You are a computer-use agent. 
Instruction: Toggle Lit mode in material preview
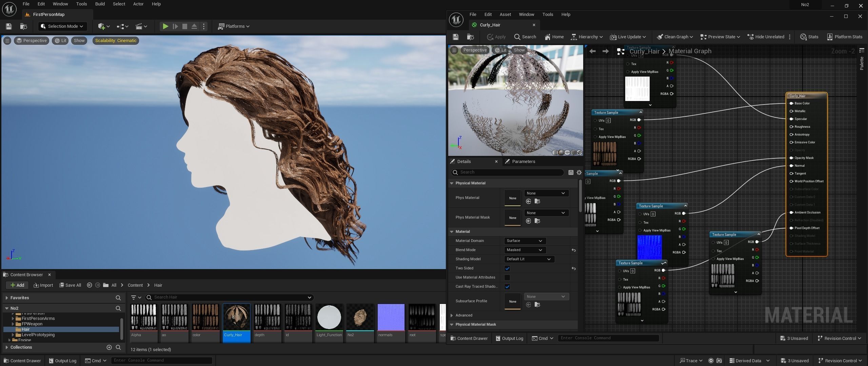pos(501,50)
